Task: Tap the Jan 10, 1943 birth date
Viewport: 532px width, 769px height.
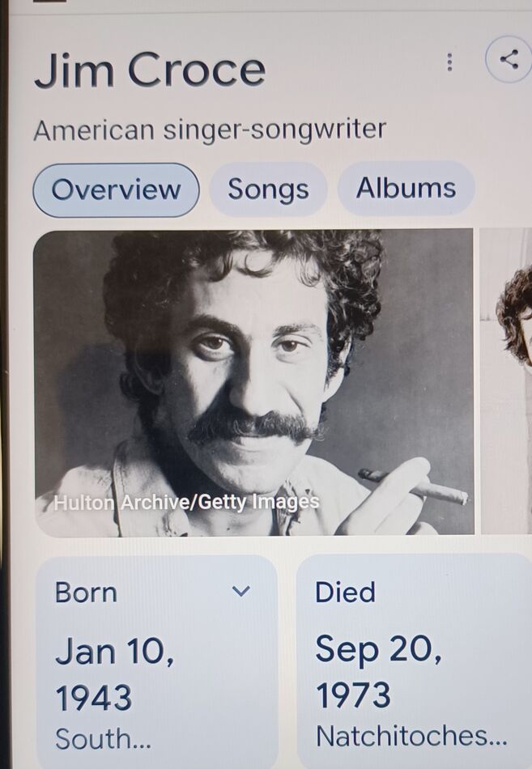Action: pyautogui.click(x=114, y=674)
